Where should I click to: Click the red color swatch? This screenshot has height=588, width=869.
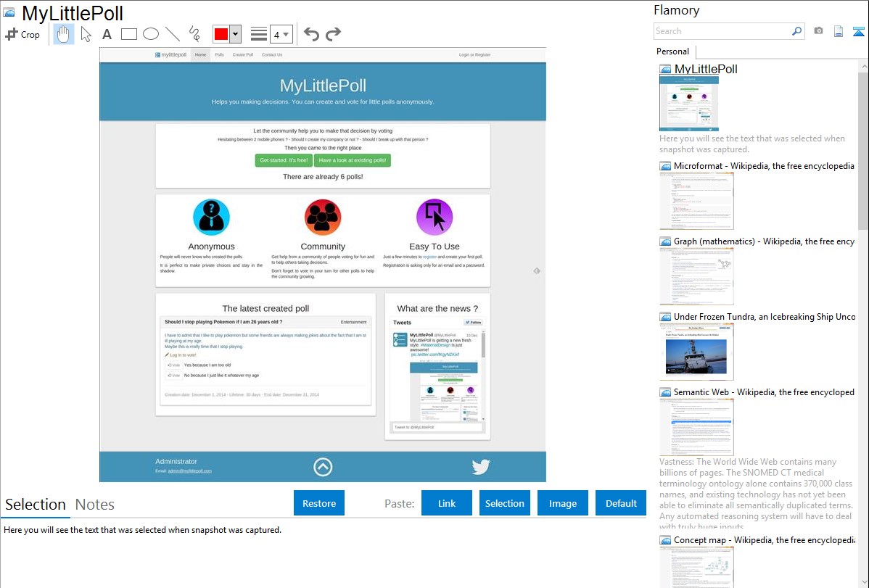tap(221, 34)
